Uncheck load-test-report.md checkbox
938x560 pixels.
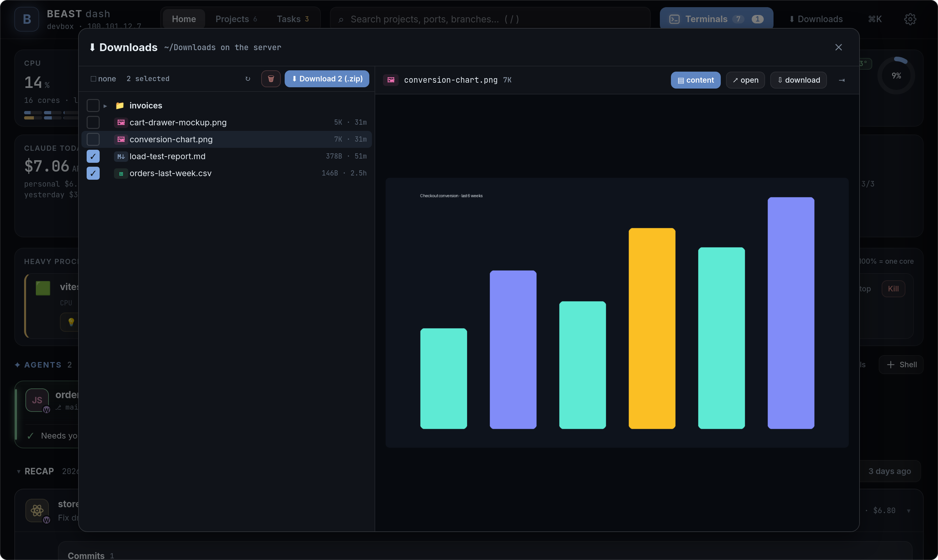[x=93, y=156]
